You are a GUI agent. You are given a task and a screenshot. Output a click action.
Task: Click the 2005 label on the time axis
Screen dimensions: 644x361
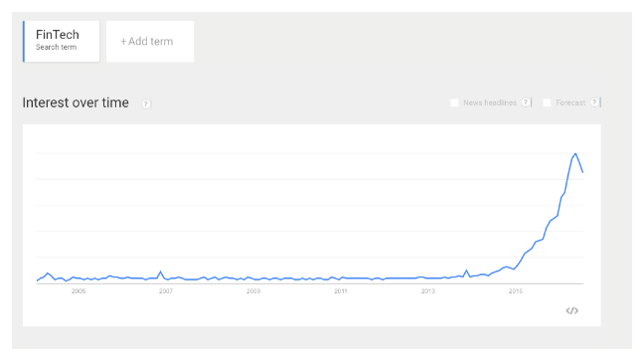tap(79, 291)
